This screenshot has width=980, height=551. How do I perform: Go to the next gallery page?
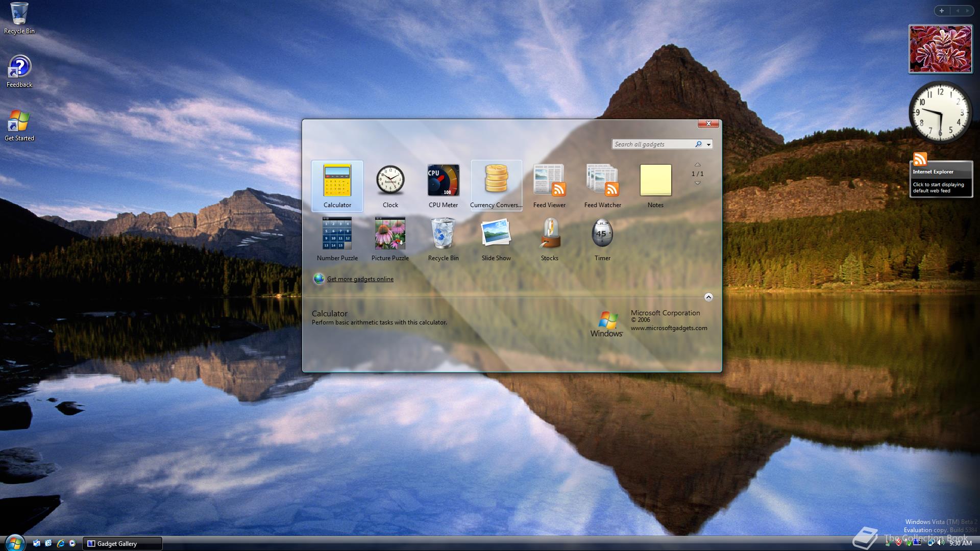[697, 183]
